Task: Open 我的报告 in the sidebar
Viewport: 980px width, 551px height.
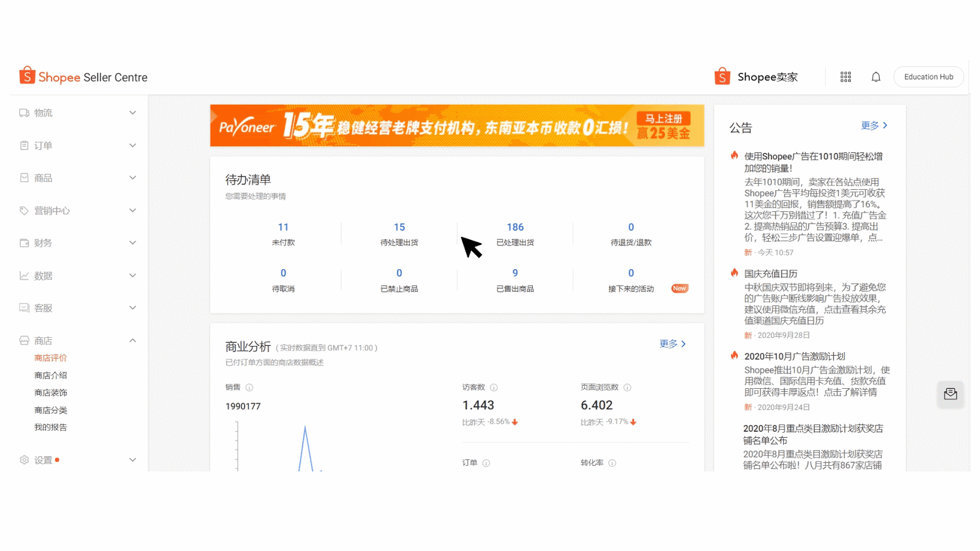Action: click(51, 427)
